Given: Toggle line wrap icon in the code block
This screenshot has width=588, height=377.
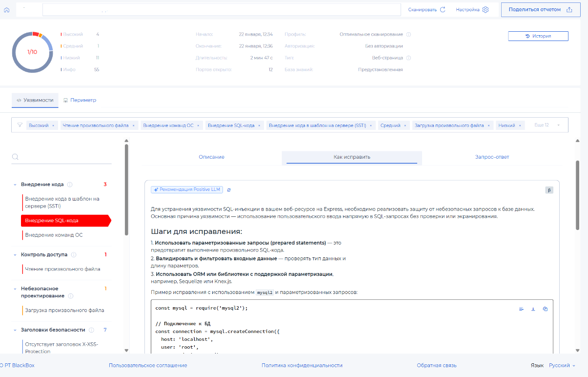Looking at the screenshot, I should click(x=521, y=309).
